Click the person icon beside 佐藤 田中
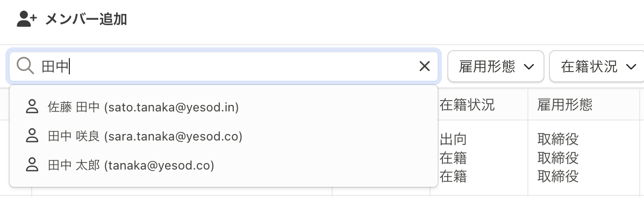The width and height of the screenshot is (644, 197). (x=32, y=107)
